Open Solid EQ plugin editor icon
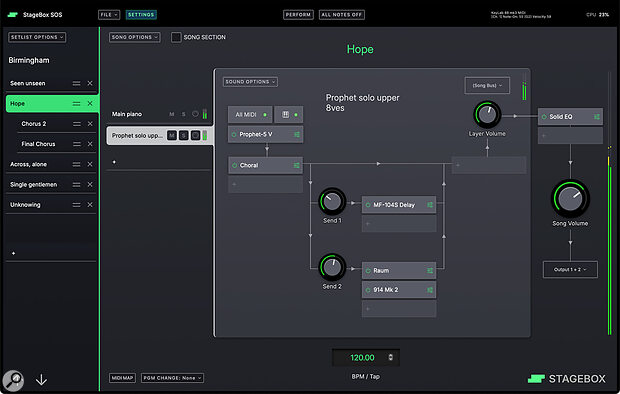620x394 pixels. click(x=596, y=117)
